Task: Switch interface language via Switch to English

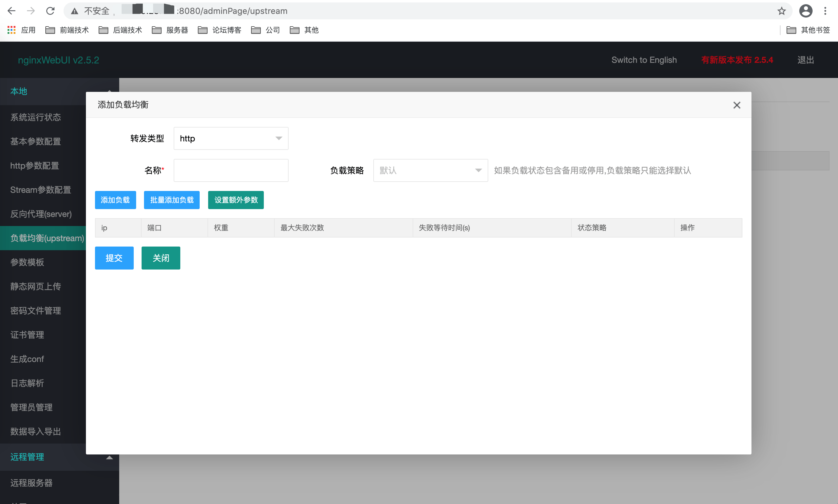Action: tap(644, 60)
